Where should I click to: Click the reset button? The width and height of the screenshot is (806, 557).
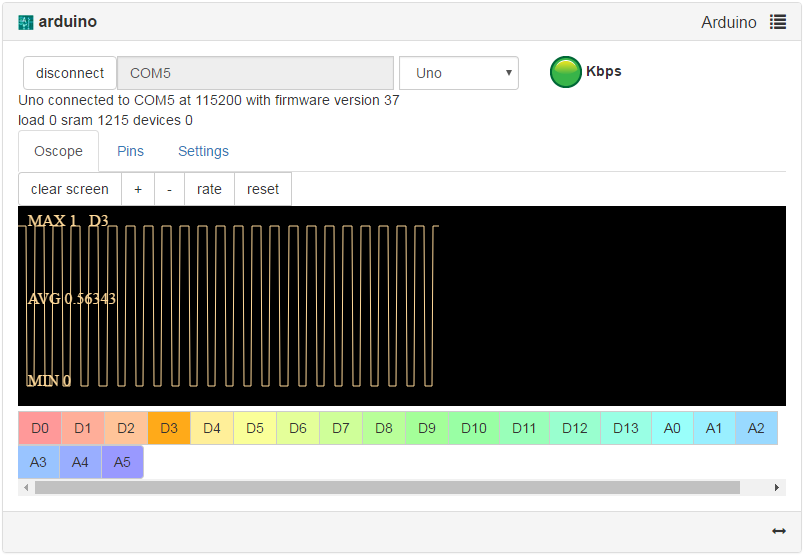tap(263, 189)
